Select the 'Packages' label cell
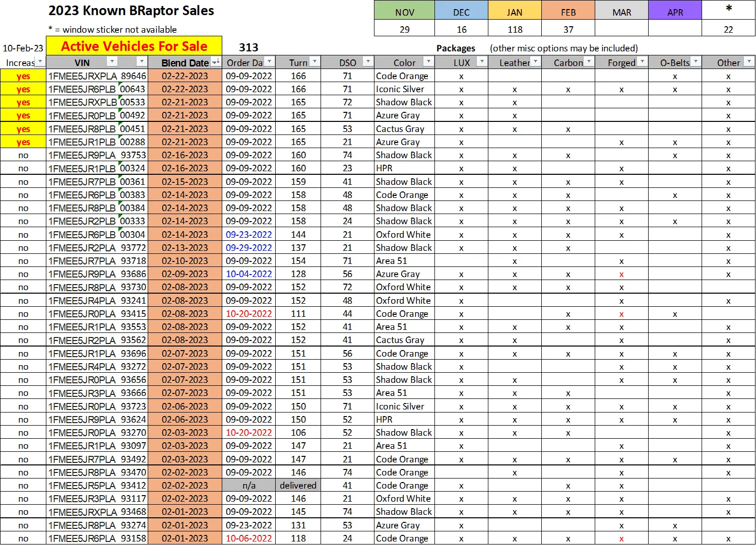The width and height of the screenshot is (756, 545). 456,48
